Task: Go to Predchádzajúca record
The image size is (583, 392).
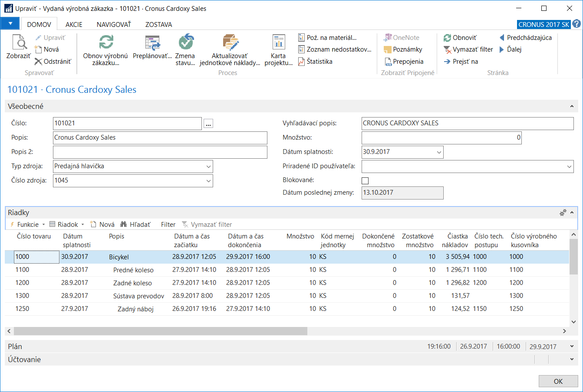Action: click(525, 38)
